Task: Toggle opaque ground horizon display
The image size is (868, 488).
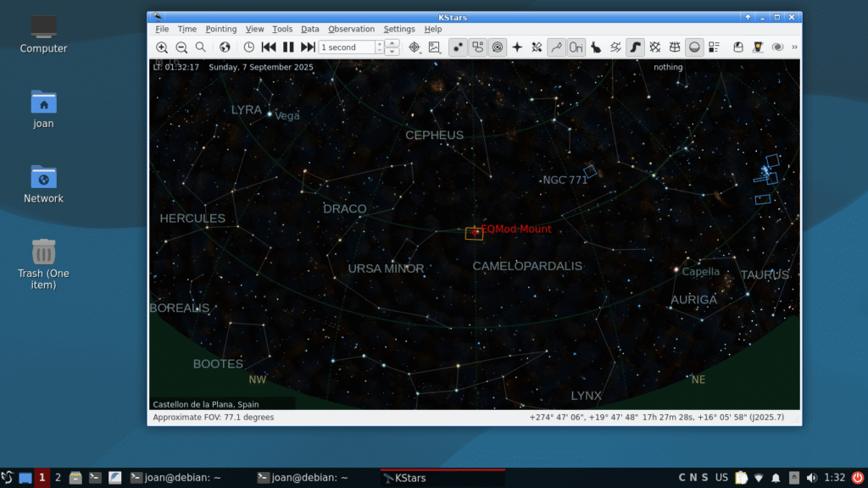Action: pyautogui.click(x=694, y=47)
